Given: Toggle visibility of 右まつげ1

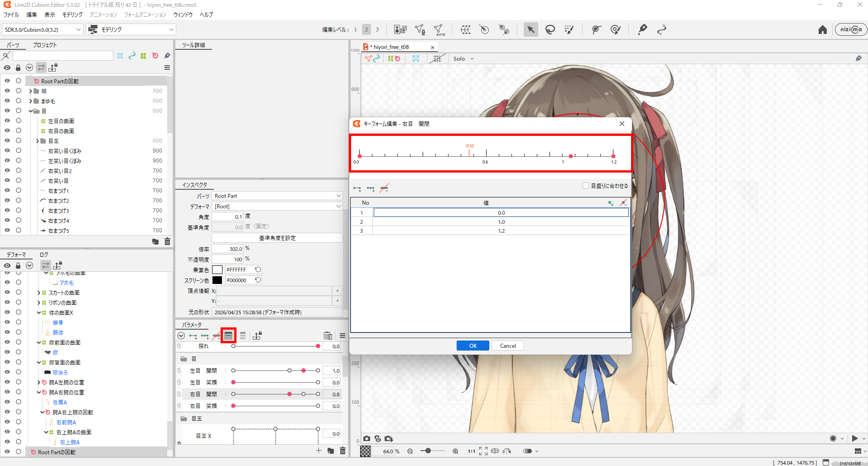Looking at the screenshot, I should point(7,190).
